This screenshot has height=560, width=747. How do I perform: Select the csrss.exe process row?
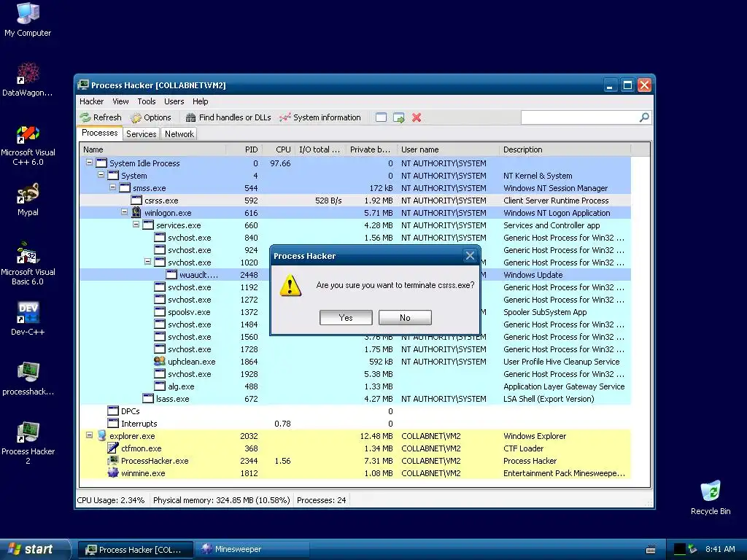point(355,201)
